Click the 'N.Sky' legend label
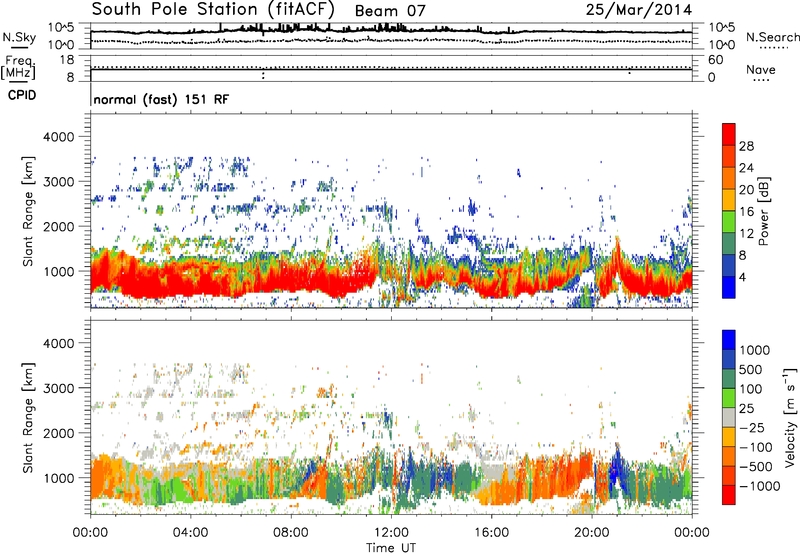 click(x=19, y=37)
